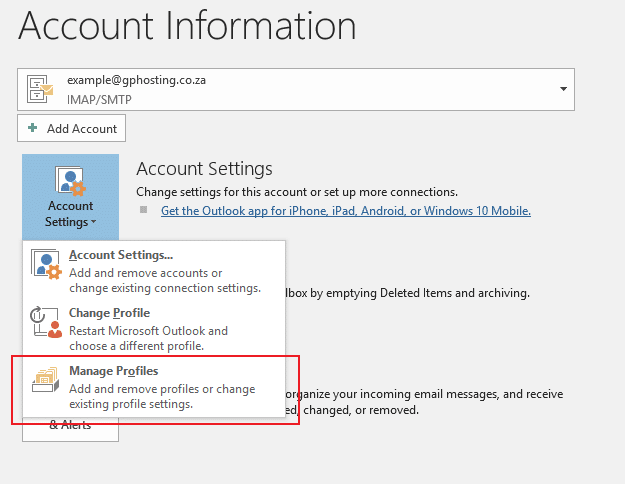Image resolution: width=625 pixels, height=484 pixels.
Task: Click the IMAP/SMTP account type text
Action: (99, 99)
